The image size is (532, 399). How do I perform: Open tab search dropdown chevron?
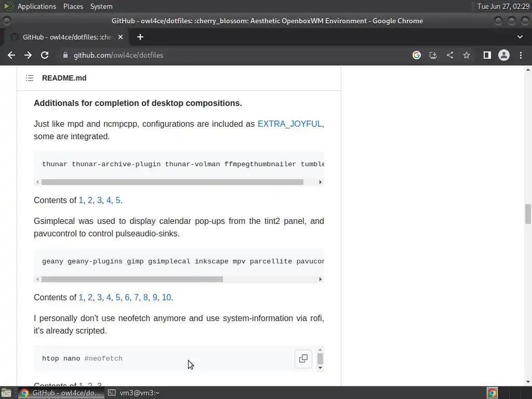[520, 37]
